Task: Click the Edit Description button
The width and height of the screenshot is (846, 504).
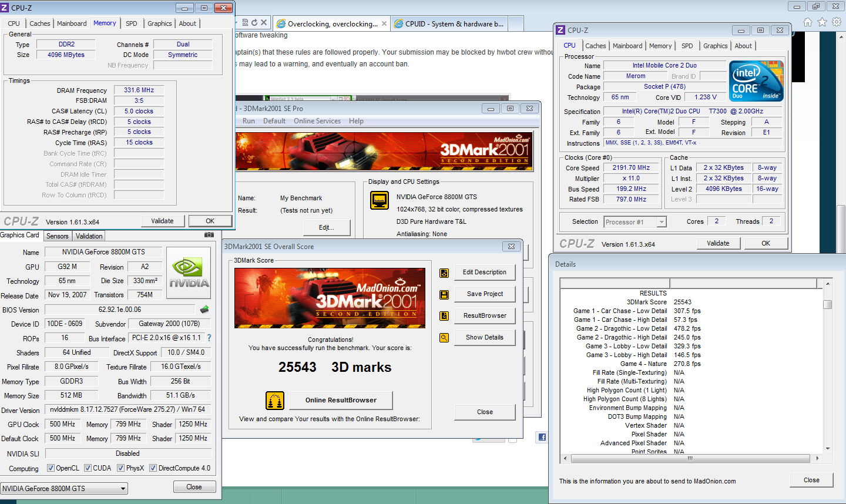Action: click(485, 273)
